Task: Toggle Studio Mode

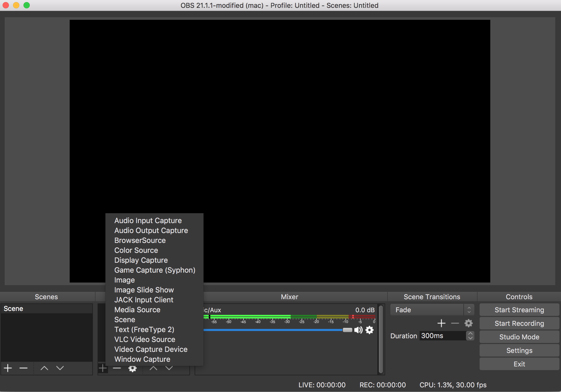Action: [x=519, y=337]
